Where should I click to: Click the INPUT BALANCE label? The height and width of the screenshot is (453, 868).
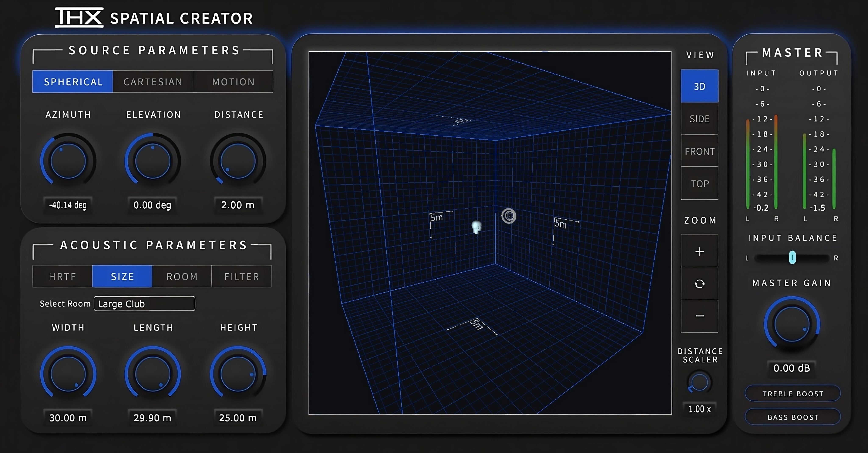click(x=793, y=238)
